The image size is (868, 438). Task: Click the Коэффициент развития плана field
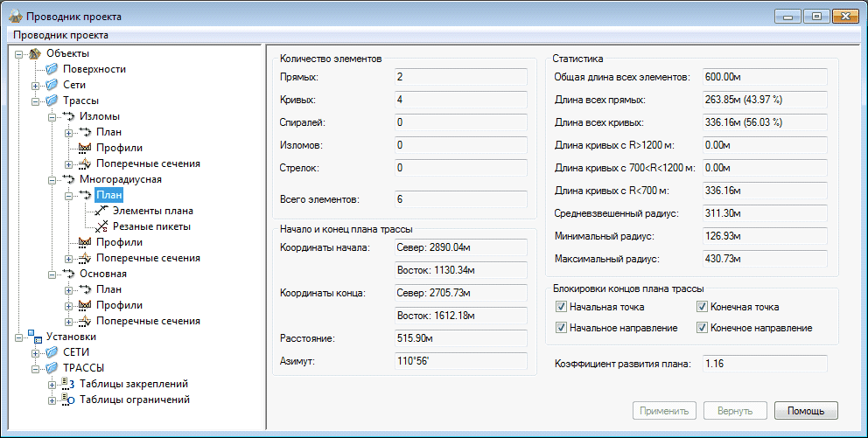click(x=765, y=363)
